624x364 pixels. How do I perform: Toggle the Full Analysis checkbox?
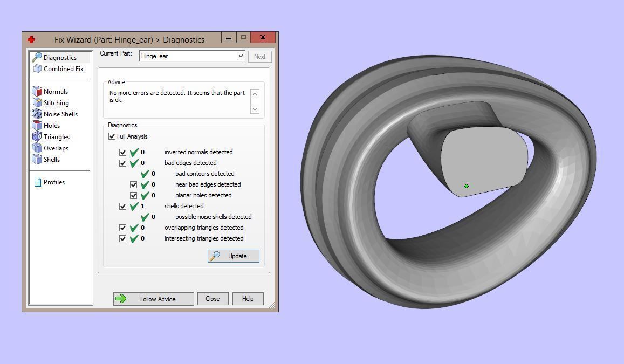[112, 136]
